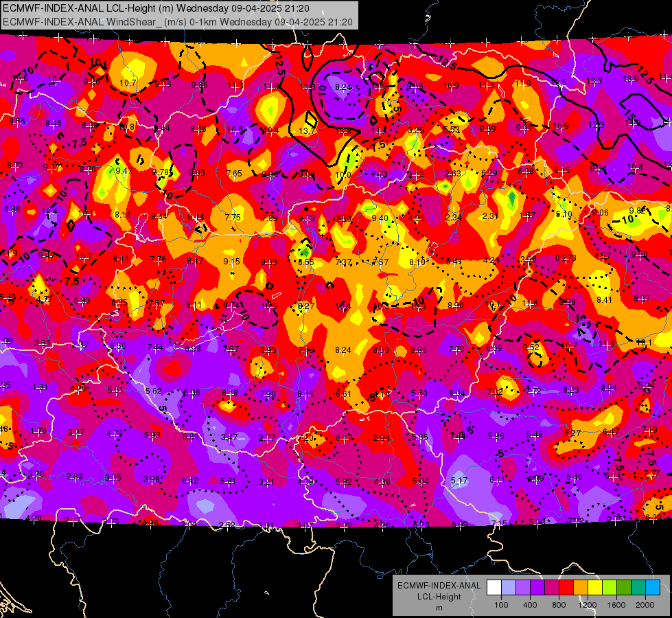
Task: Click the wind shear value 5.51
Action: pyautogui.click(x=116, y=390)
